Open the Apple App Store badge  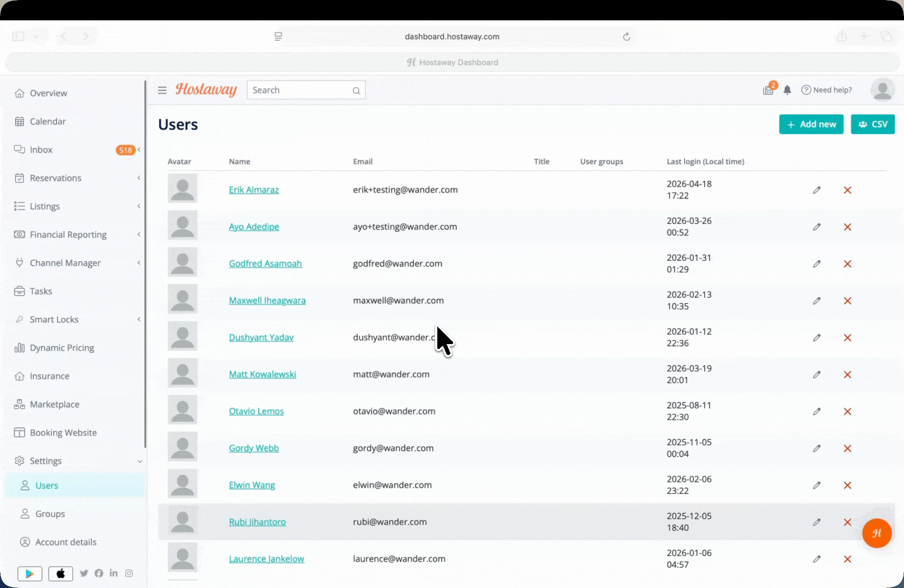[x=60, y=573]
